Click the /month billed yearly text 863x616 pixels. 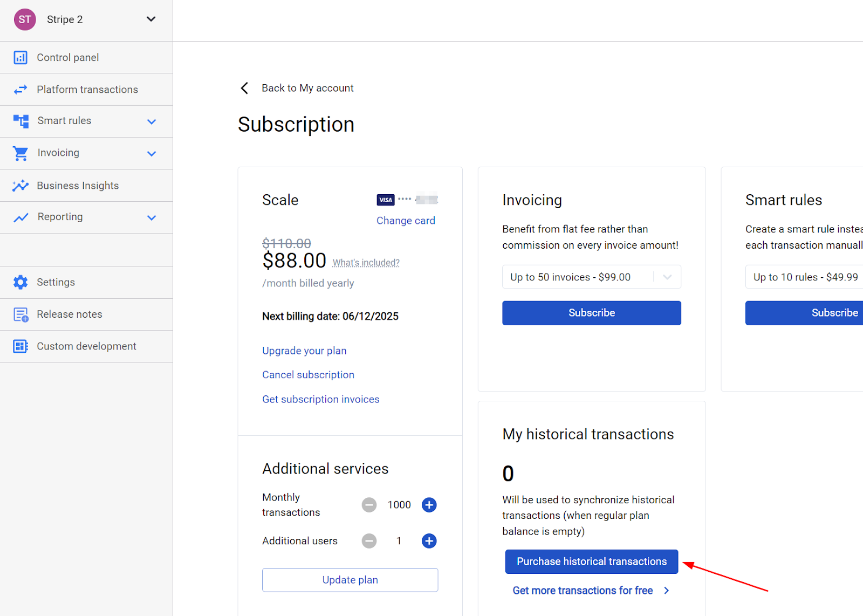pos(308,283)
